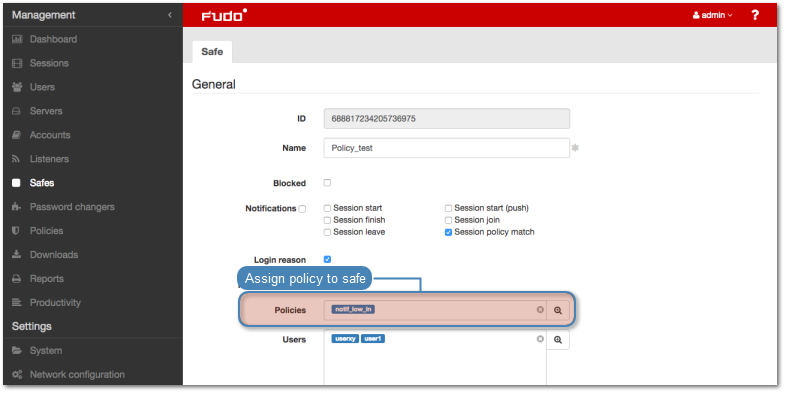Screen dimensions: 785x393
Task: Check the Session start (push) option
Action: pyautogui.click(x=449, y=208)
